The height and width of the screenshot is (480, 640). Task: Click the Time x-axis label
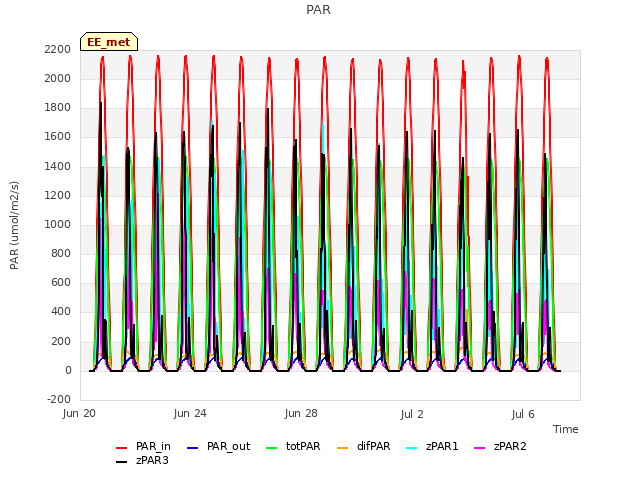pos(566,429)
